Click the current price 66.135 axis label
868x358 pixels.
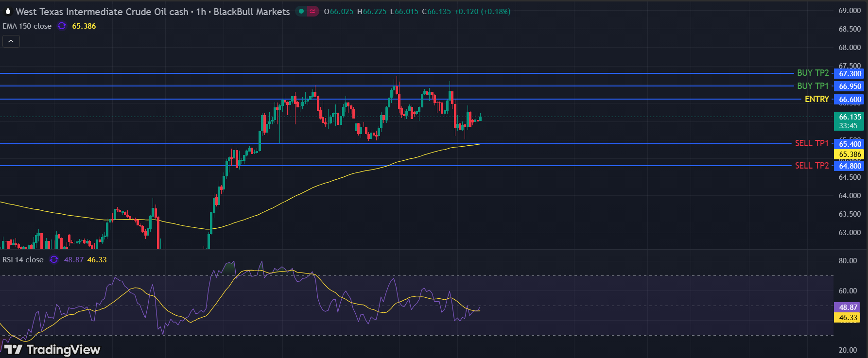tap(850, 117)
